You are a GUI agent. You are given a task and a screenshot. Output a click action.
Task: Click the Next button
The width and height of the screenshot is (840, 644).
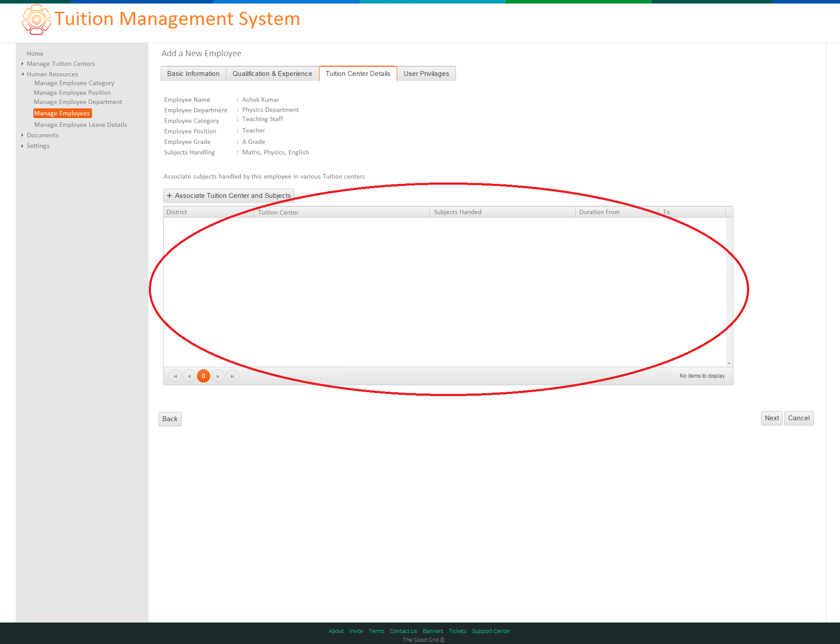click(x=772, y=418)
